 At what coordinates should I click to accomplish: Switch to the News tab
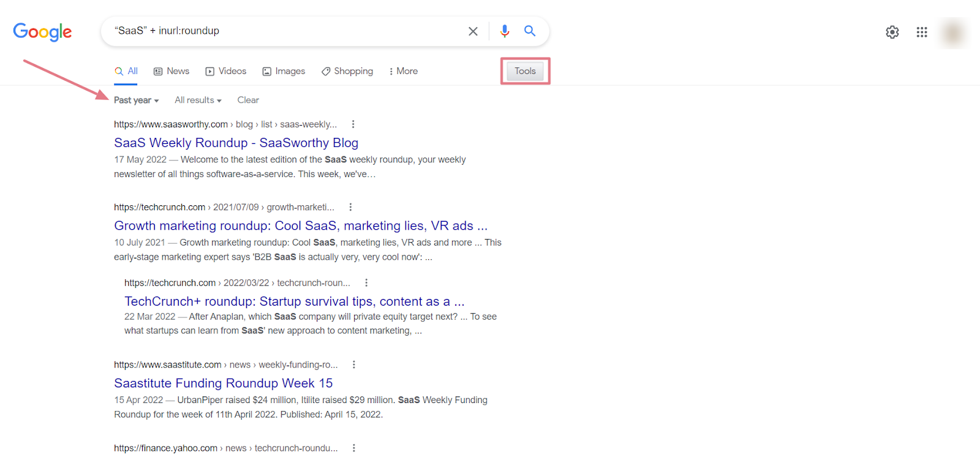(171, 71)
